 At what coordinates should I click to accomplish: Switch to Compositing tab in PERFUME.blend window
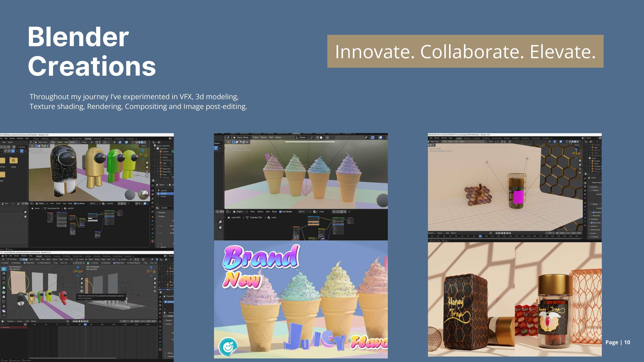(x=536, y=138)
